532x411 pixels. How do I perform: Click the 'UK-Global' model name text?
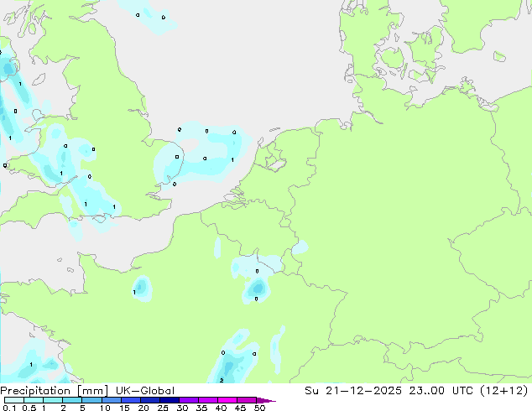[x=145, y=391]
